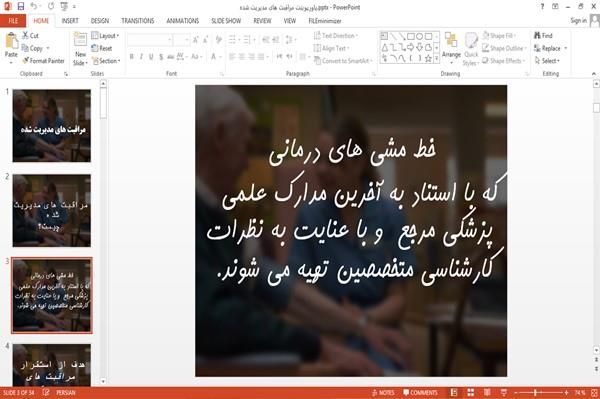Switch to the ANIMATIONS tab
The width and height of the screenshot is (600, 399).
[x=183, y=21]
